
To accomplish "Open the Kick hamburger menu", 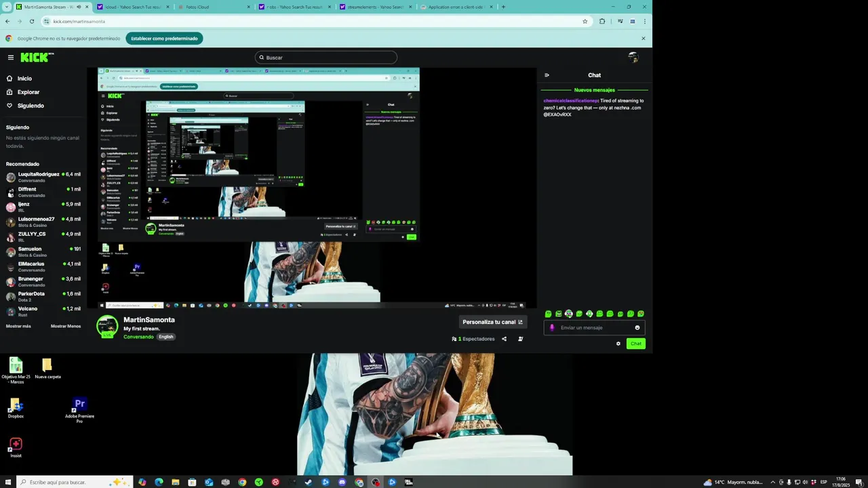I will click(x=10, y=58).
